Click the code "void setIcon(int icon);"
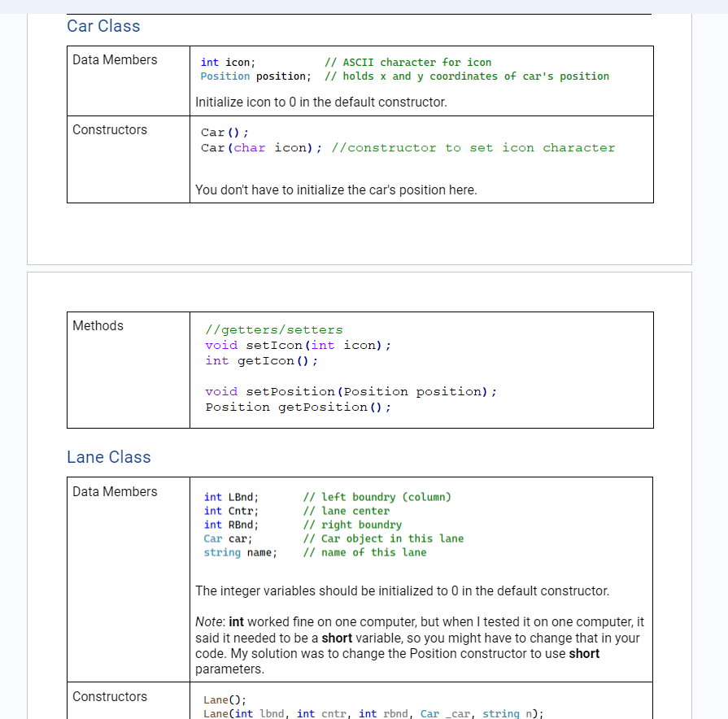 pyautogui.click(x=298, y=346)
